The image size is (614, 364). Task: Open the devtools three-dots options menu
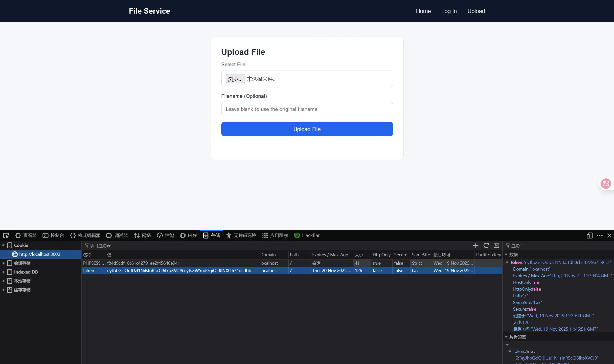[x=599, y=236]
